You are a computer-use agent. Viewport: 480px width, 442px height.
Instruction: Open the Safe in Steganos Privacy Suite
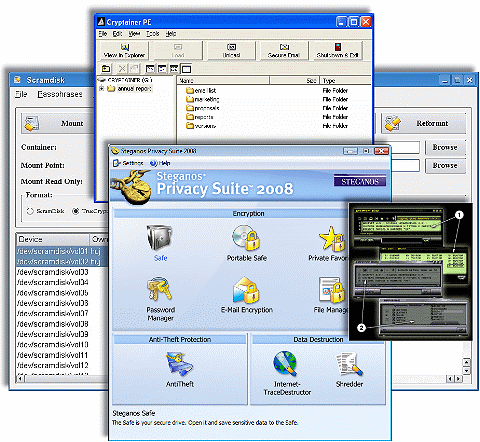point(160,242)
